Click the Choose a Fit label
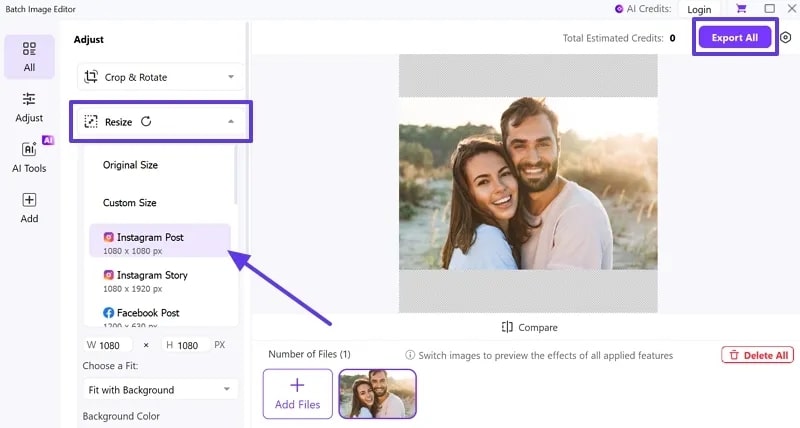This screenshot has height=428, width=800. coord(110,366)
